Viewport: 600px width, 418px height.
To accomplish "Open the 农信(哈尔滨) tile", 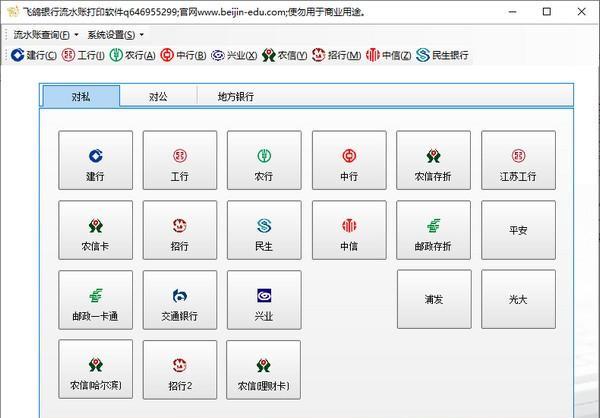I will [x=96, y=369].
